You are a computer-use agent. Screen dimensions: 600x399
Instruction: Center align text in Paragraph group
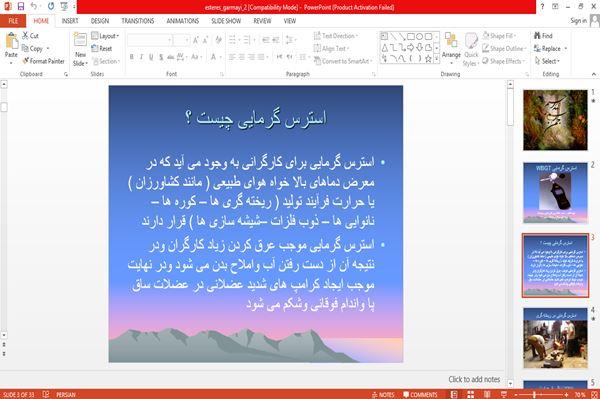tap(241, 57)
